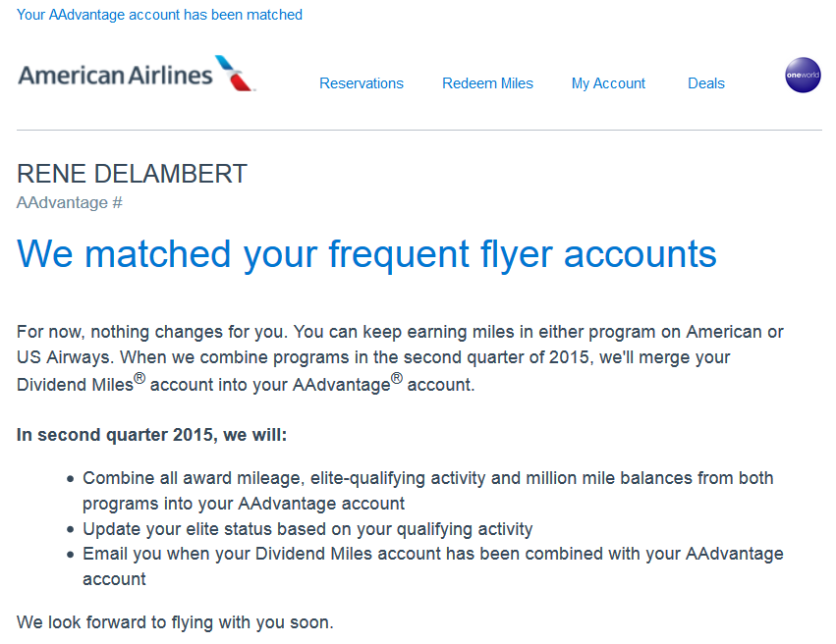Click the 'Combine all award mileage' bullet item

427,479
